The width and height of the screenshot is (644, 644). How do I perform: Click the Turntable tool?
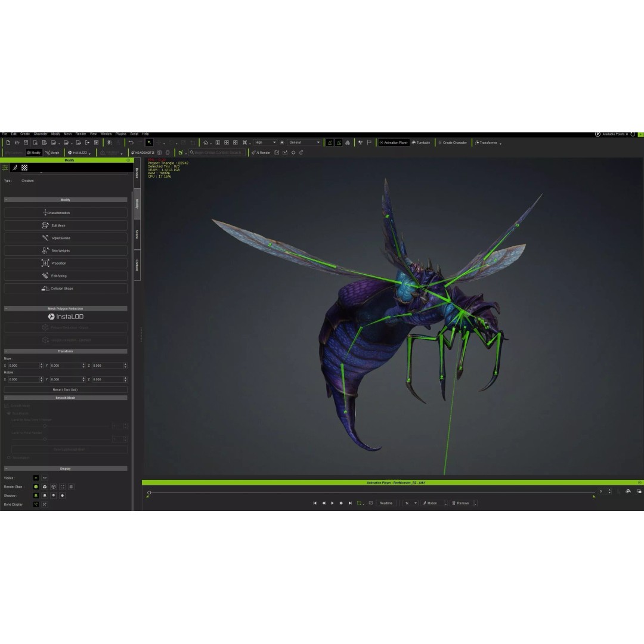420,143
